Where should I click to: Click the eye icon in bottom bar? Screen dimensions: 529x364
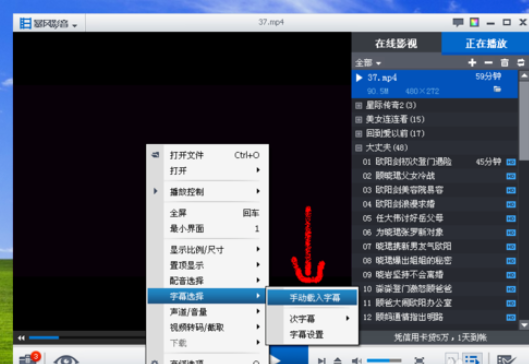[x=66, y=359]
